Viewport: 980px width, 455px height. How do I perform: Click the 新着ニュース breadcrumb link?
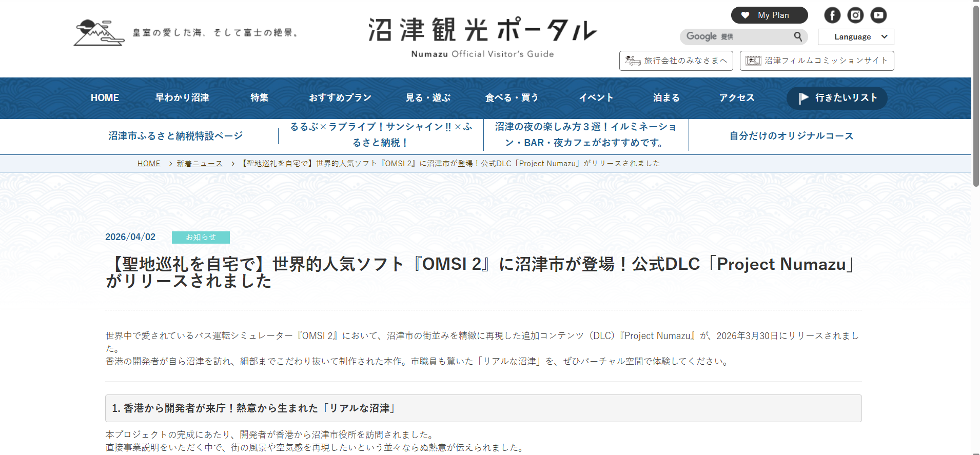(x=200, y=164)
